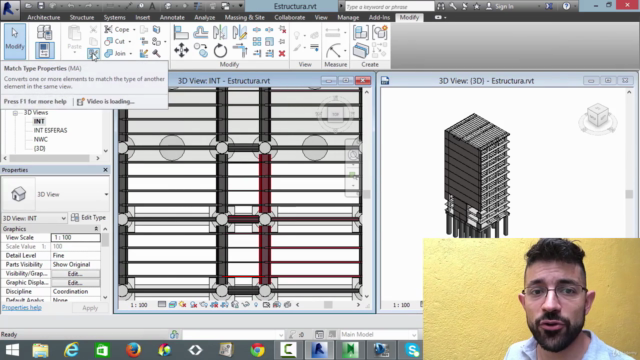
Task: Open the Properties help link
Action: pos(22,307)
